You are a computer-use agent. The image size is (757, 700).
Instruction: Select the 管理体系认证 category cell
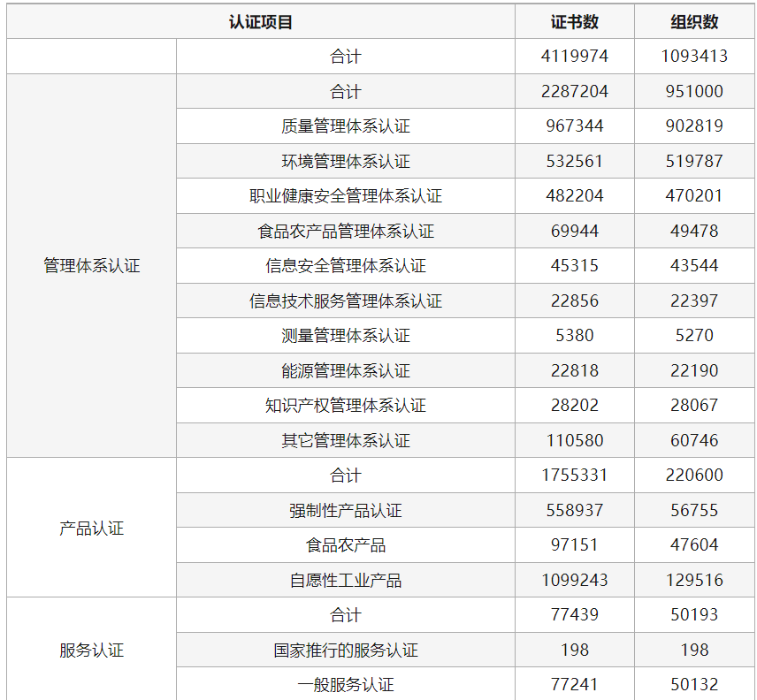coord(92,266)
